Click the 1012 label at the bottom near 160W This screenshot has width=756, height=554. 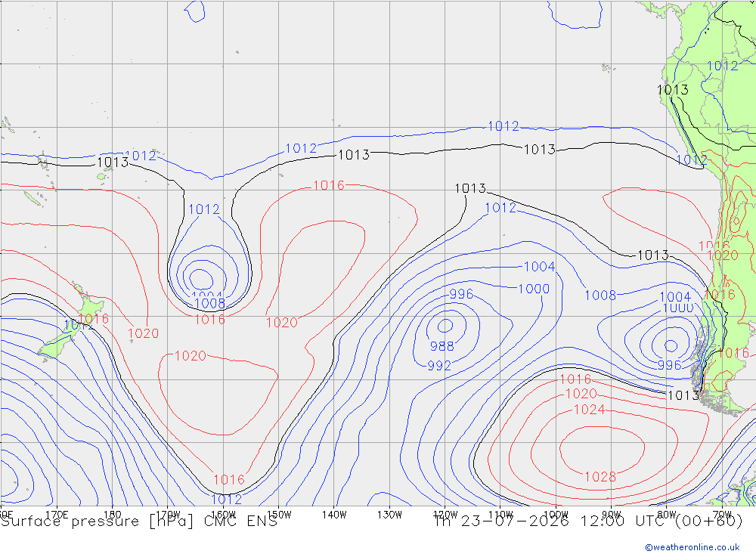226,499
